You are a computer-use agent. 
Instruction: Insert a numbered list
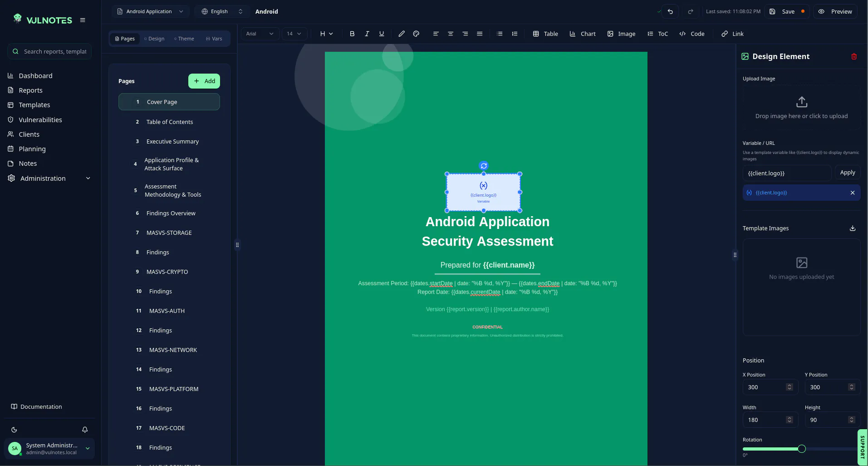[515, 34]
